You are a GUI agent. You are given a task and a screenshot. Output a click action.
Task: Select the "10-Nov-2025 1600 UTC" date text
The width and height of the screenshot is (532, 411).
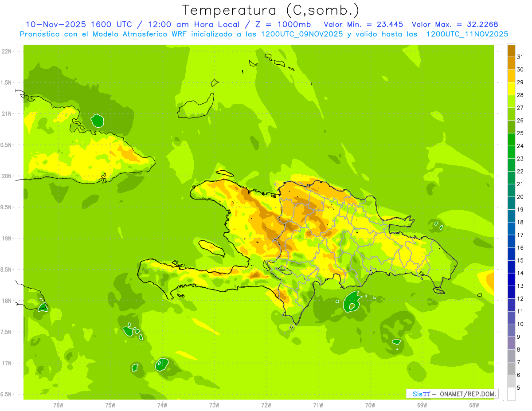point(82,24)
